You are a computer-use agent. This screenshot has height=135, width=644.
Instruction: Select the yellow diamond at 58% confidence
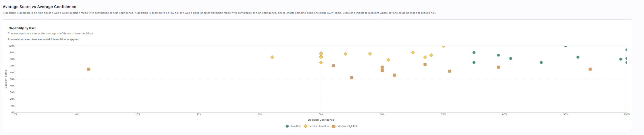(x=370, y=54)
